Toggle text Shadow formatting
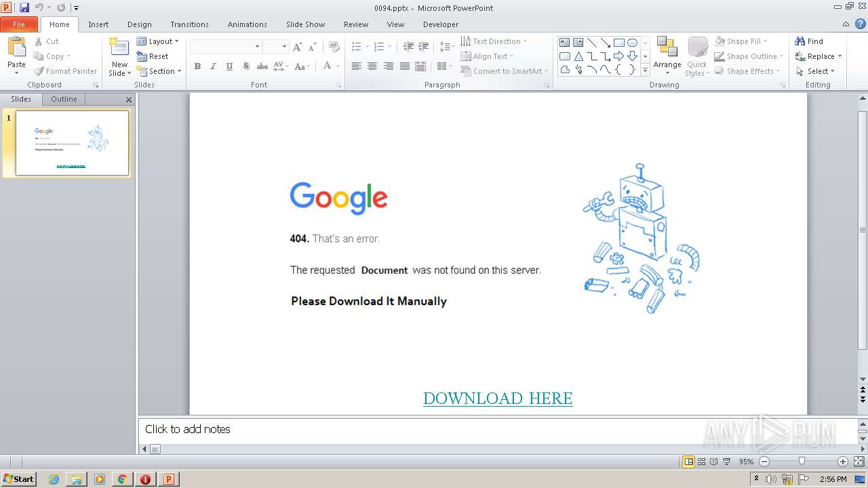Viewport: 868px width, 488px height. click(245, 66)
